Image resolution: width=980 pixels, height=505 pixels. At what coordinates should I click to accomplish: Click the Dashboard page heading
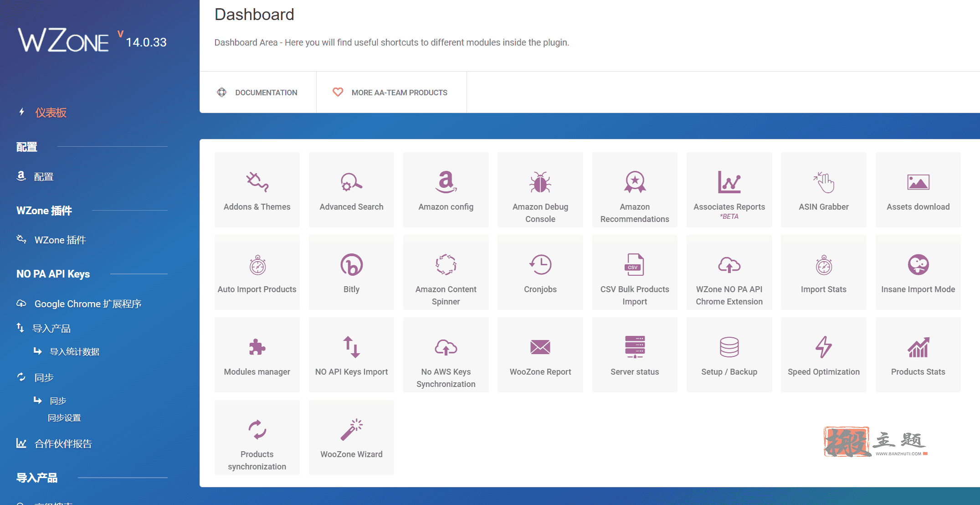[254, 15]
